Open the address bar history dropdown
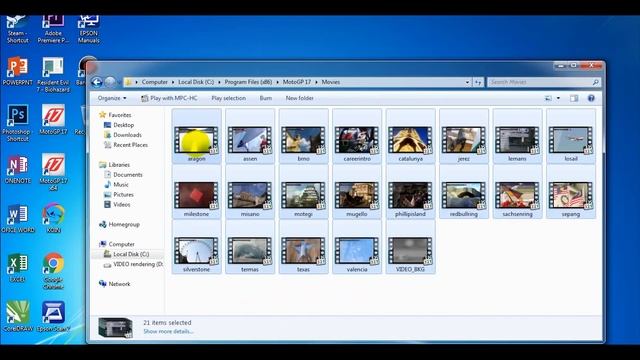The height and width of the screenshot is (360, 640). (x=467, y=82)
